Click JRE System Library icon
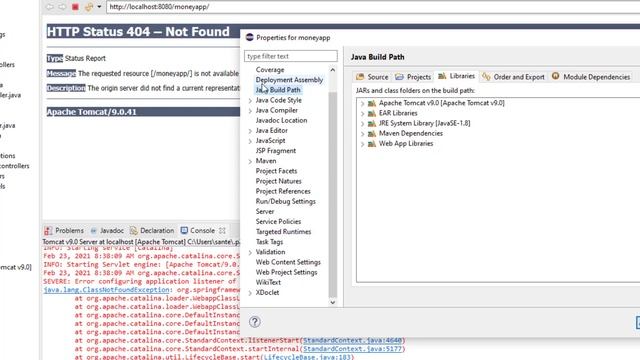The image size is (640, 360). [x=371, y=123]
